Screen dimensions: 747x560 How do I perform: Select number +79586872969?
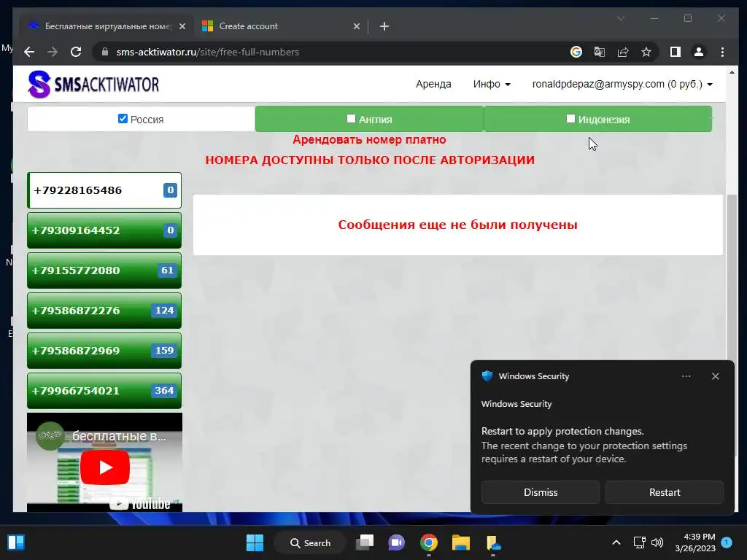click(104, 351)
